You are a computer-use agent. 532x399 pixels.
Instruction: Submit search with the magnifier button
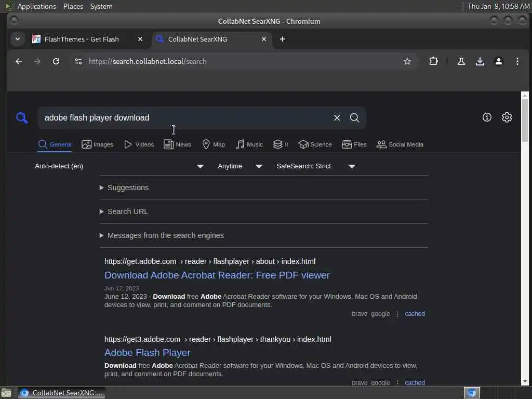354,118
